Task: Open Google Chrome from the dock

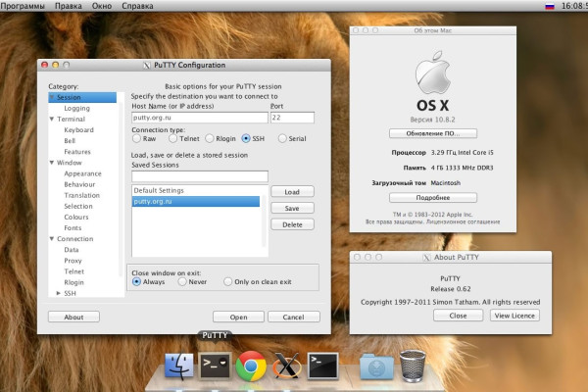Action: [251, 366]
